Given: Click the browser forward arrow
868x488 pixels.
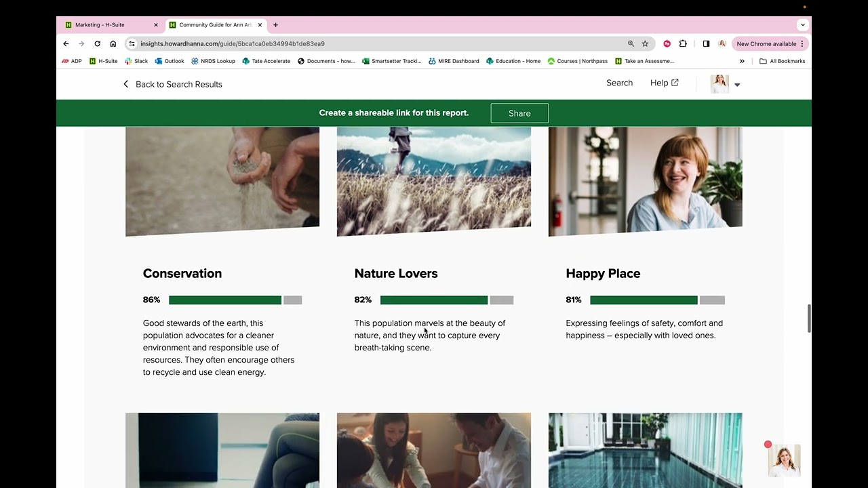Looking at the screenshot, I should (81, 43).
